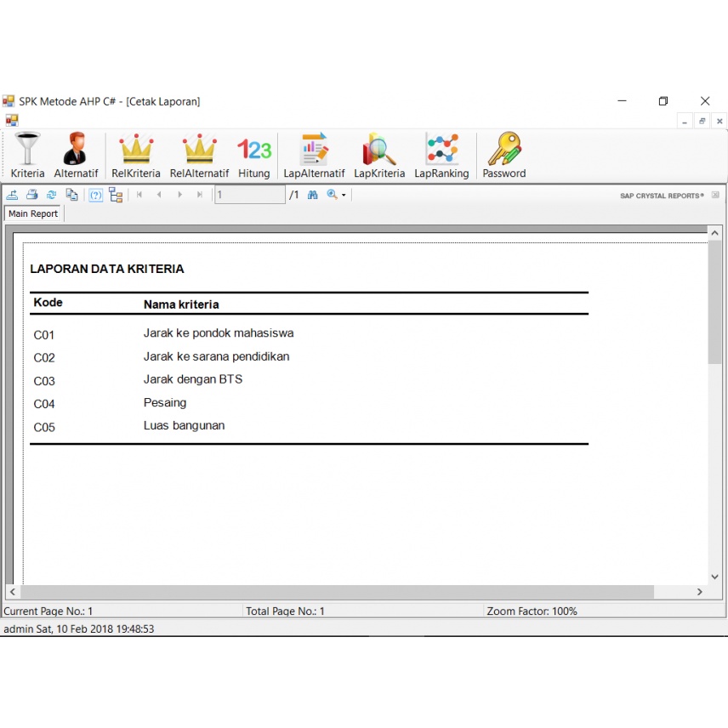This screenshot has height=728, width=728.
Task: Select the Main Report tab
Action: 33,213
